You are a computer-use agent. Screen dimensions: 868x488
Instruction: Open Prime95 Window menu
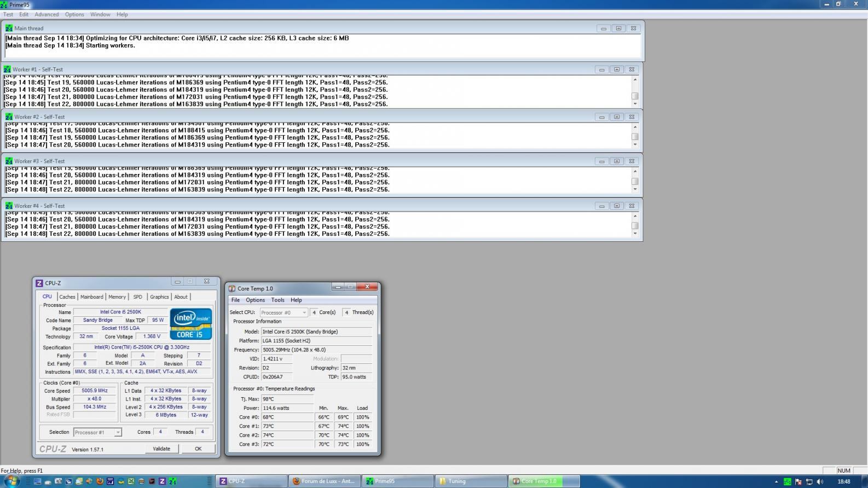100,14
